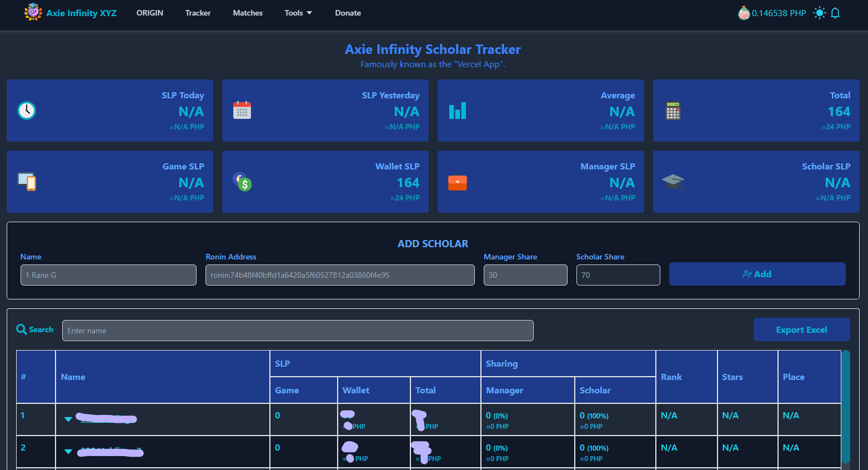868x470 pixels.
Task: Focus the Ronin Address input field
Action: pos(340,275)
